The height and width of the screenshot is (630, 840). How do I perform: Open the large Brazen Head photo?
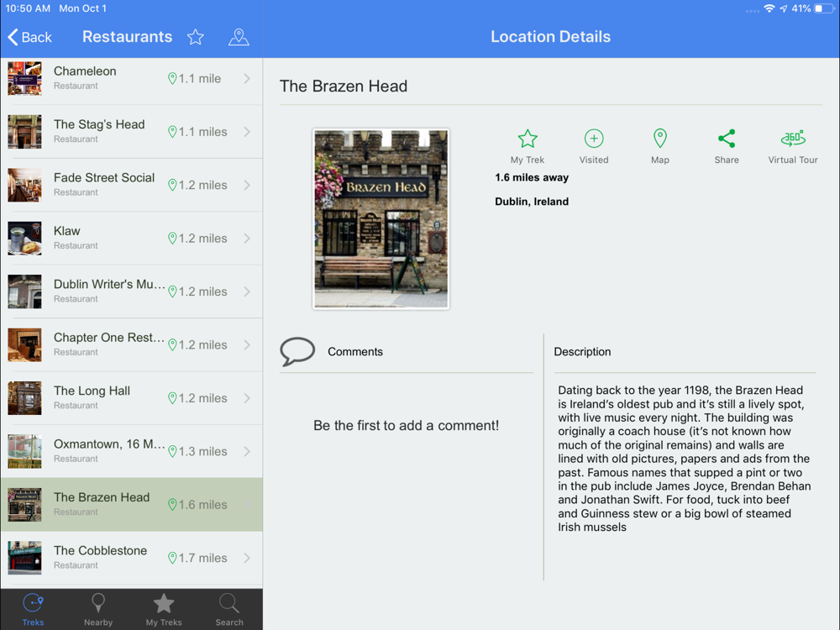pos(381,218)
